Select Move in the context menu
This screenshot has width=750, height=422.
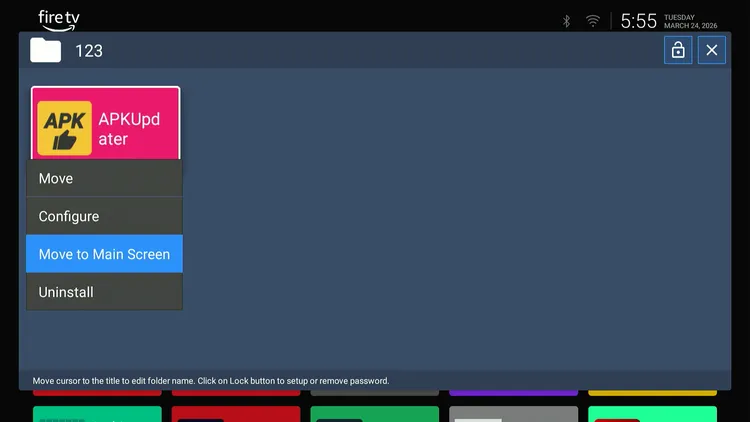point(104,178)
